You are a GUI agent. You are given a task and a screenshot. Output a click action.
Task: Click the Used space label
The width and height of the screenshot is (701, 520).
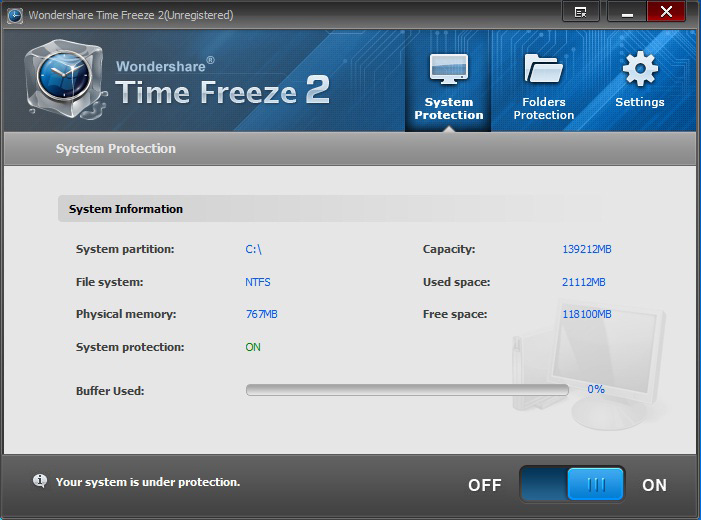[456, 282]
